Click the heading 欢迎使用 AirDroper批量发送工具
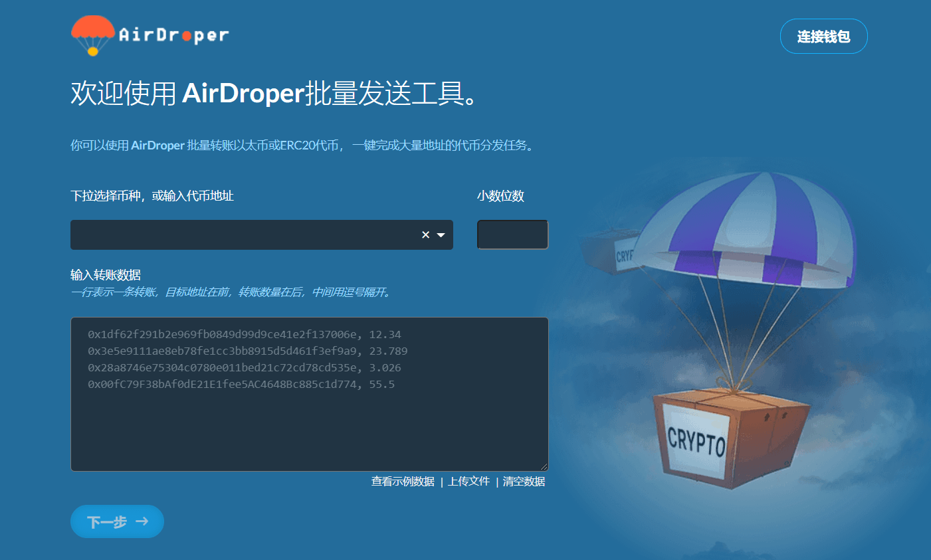 (x=274, y=93)
